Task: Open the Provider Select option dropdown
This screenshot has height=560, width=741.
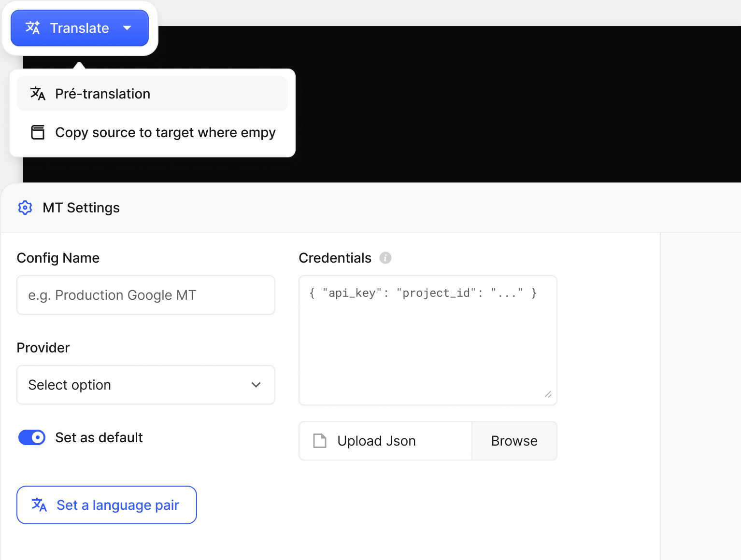Action: (x=146, y=385)
